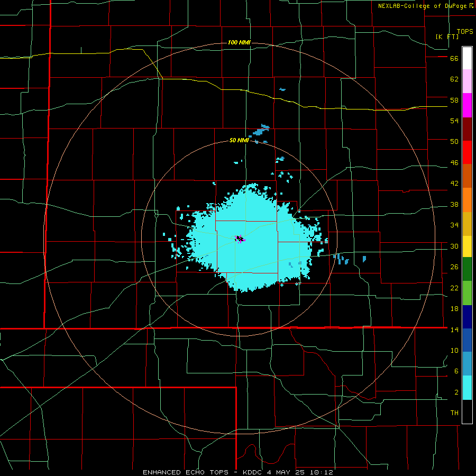This screenshot has height=476, width=476.
Task: Click the 42 value on the scale
Action: click(454, 184)
